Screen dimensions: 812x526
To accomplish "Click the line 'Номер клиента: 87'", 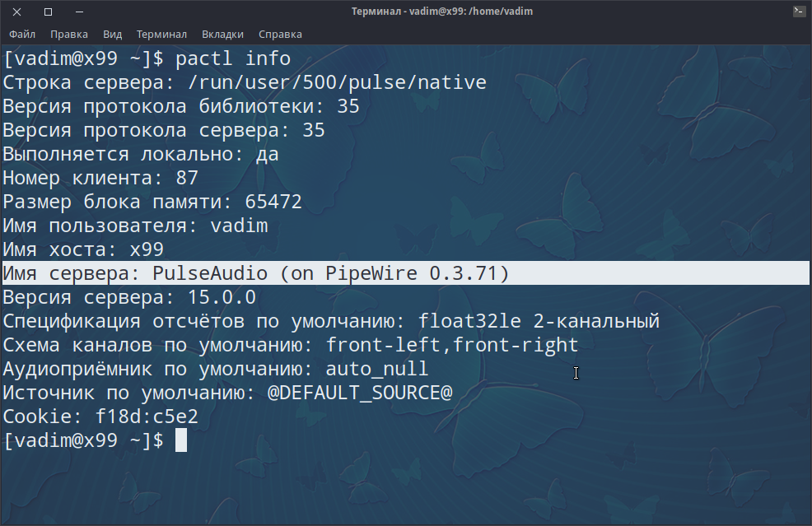I will pyautogui.click(x=100, y=178).
